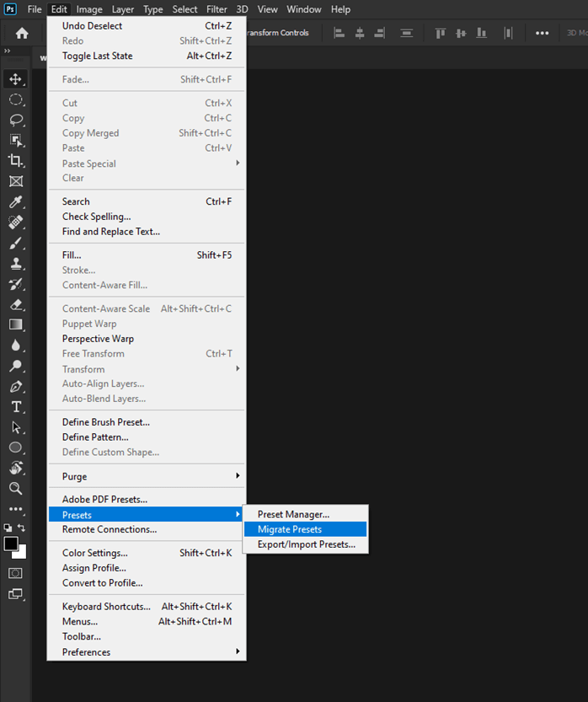Align left edges in options bar
Screen dimensions: 588x702
tap(339, 33)
